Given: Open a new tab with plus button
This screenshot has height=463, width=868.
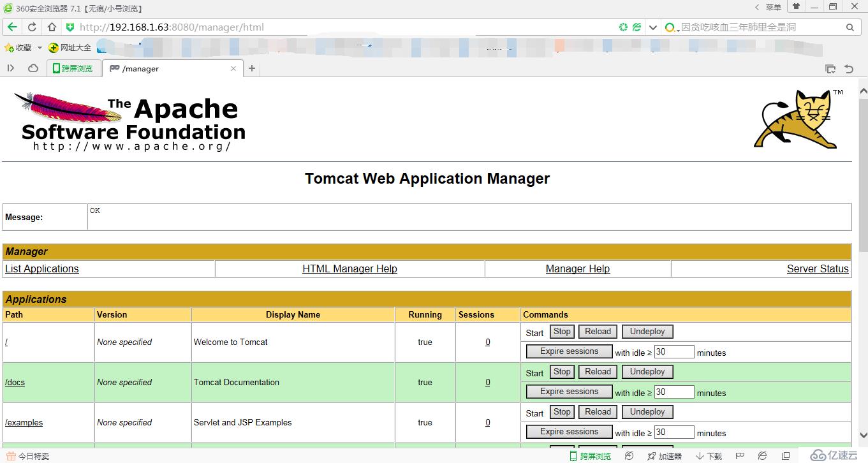Looking at the screenshot, I should click(252, 68).
